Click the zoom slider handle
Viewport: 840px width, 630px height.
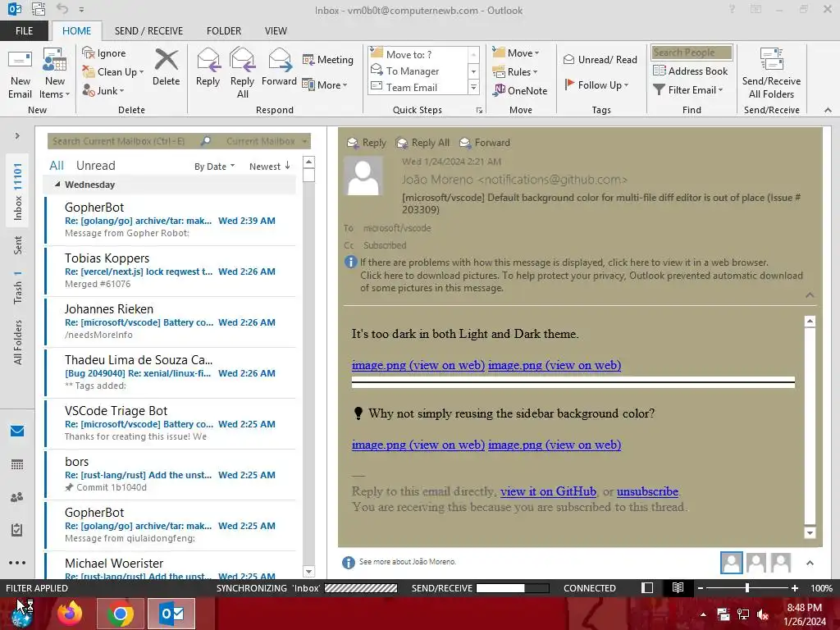[x=747, y=587]
